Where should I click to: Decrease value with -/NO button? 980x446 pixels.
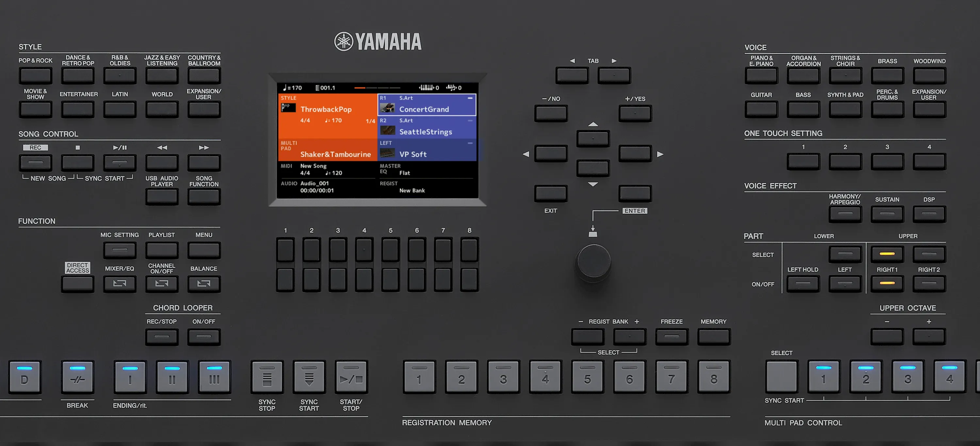click(x=551, y=113)
